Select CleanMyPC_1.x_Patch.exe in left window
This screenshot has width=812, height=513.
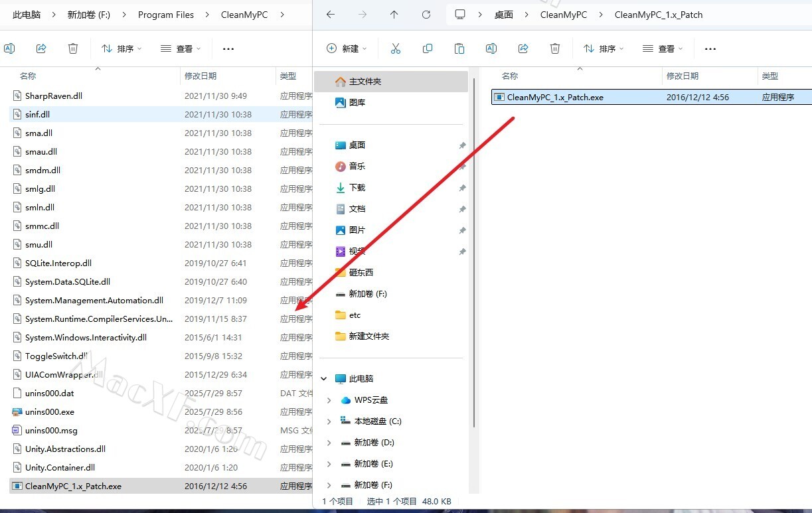pos(161,486)
